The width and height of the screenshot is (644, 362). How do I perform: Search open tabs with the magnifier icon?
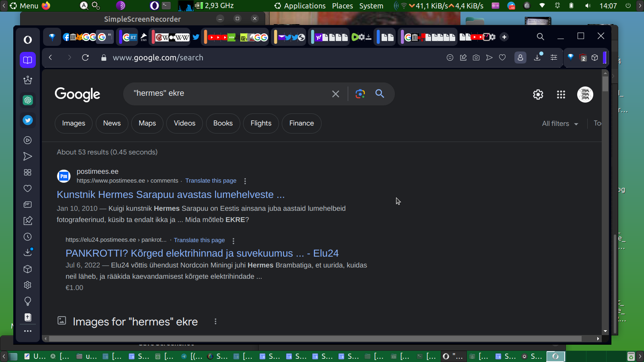click(541, 37)
